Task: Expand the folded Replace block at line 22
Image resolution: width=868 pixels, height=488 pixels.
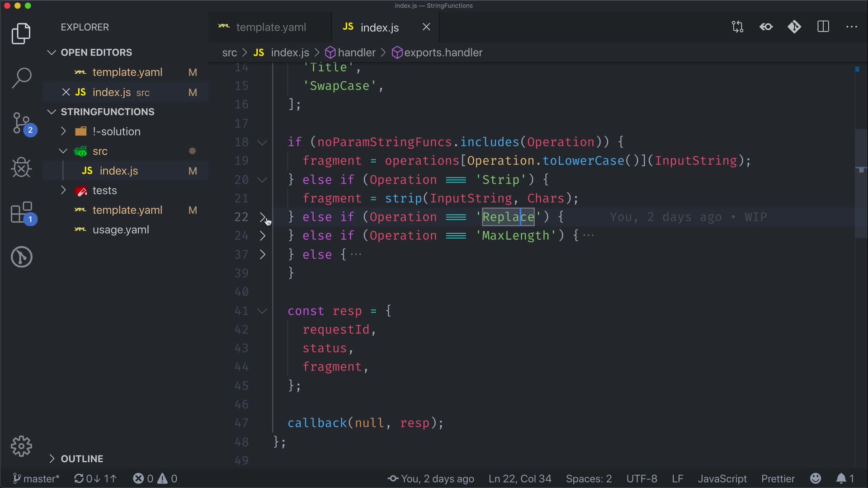Action: 263,217
